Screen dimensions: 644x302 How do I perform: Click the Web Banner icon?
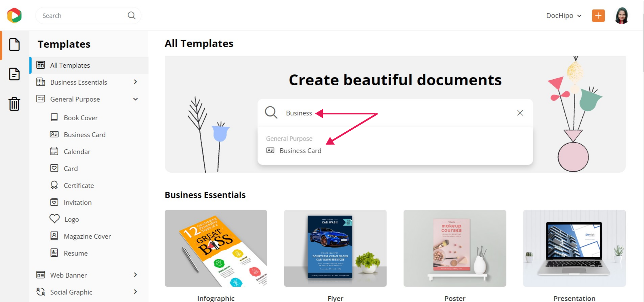click(41, 275)
